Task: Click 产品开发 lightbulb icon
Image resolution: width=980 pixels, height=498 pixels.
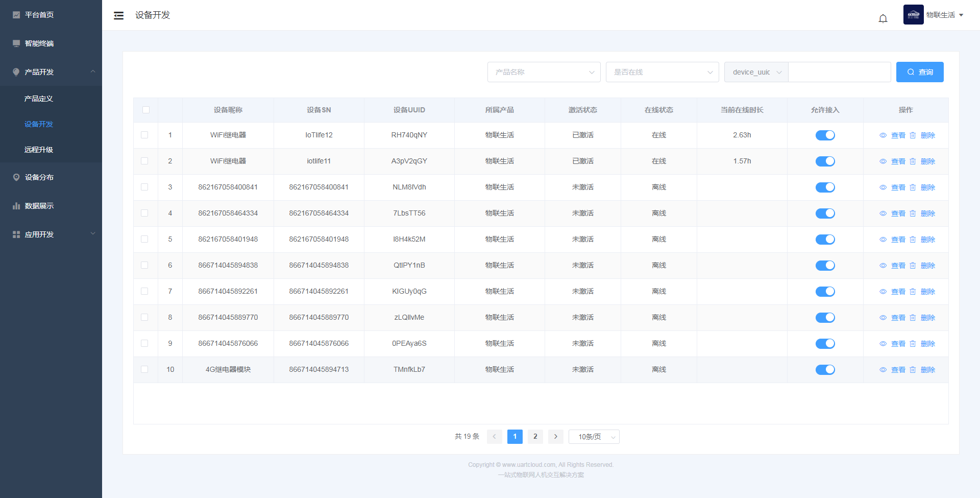Action: [16, 72]
